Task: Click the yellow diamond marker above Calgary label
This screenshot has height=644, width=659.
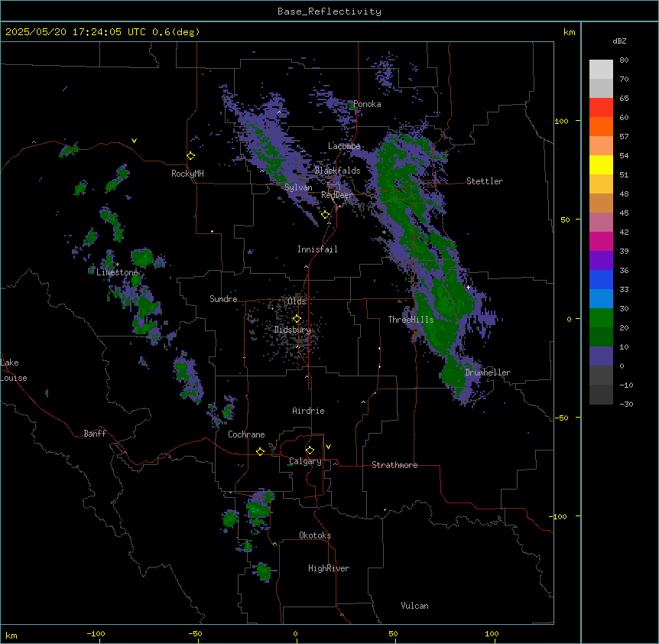Action: click(x=310, y=450)
